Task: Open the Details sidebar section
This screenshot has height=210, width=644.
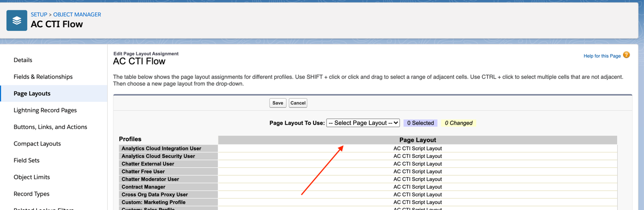Action: pos(23,60)
